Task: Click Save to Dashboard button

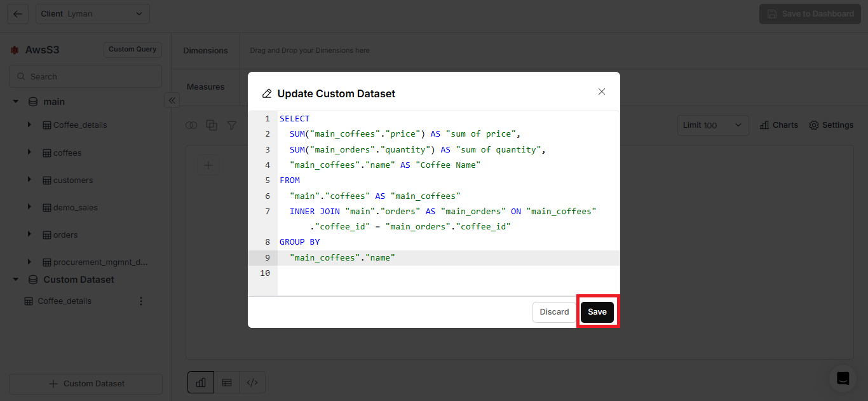Action: (810, 14)
